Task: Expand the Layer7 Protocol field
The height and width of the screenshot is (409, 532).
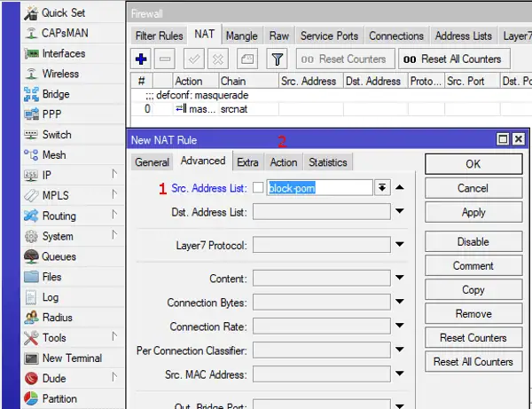Action: [400, 244]
